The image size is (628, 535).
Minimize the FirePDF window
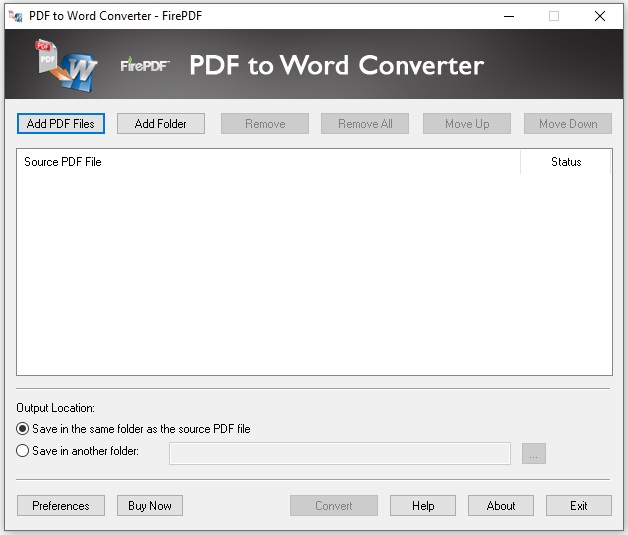[x=509, y=16]
